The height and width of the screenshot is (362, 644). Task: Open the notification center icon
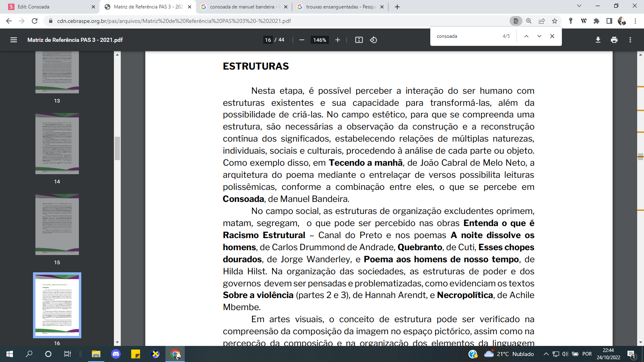(x=631, y=354)
